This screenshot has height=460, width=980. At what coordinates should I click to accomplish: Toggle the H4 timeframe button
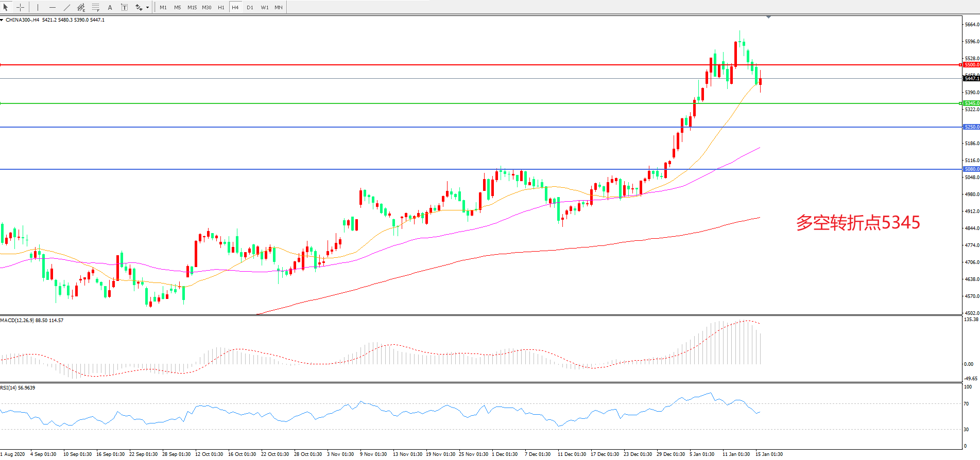235,7
